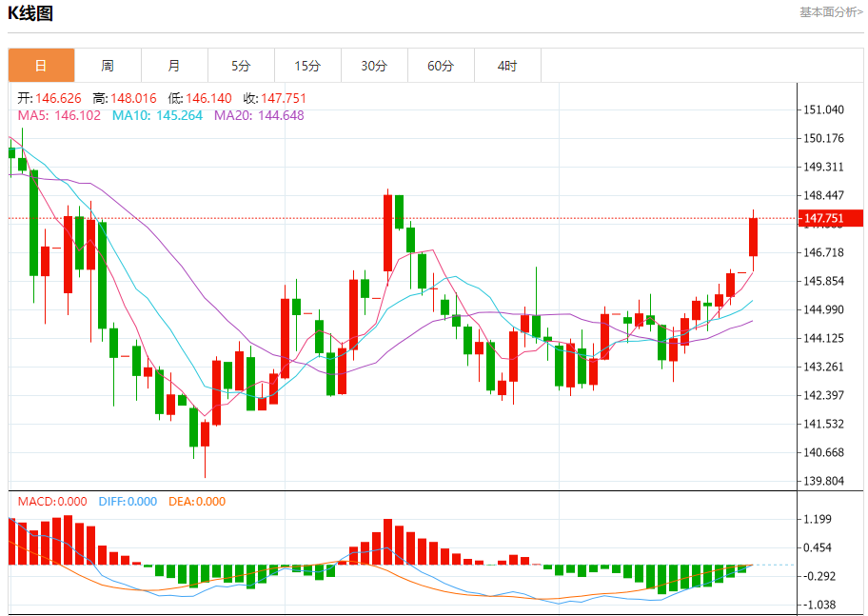Switch to the 5分 interval tab
The height and width of the screenshot is (616, 868).
point(241,66)
